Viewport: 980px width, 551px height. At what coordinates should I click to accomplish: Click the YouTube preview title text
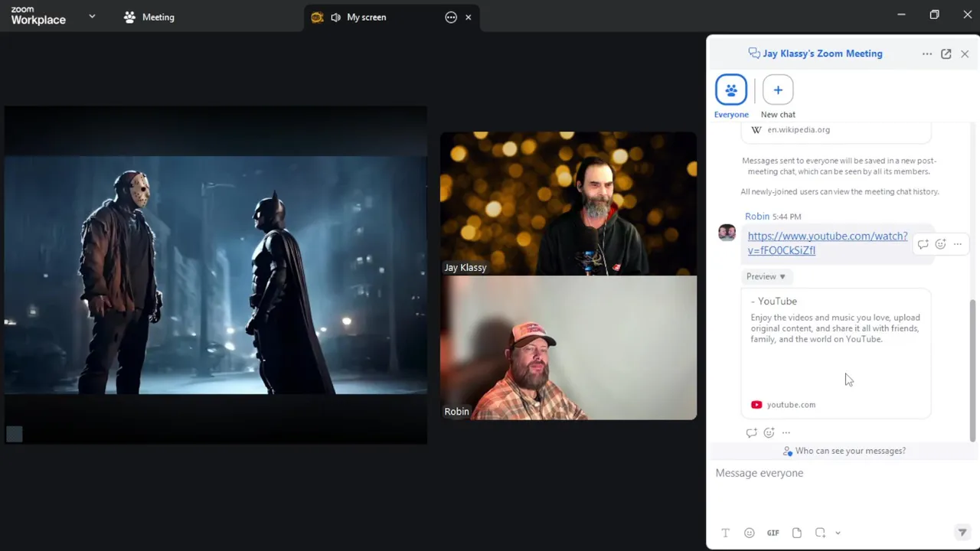[774, 302]
